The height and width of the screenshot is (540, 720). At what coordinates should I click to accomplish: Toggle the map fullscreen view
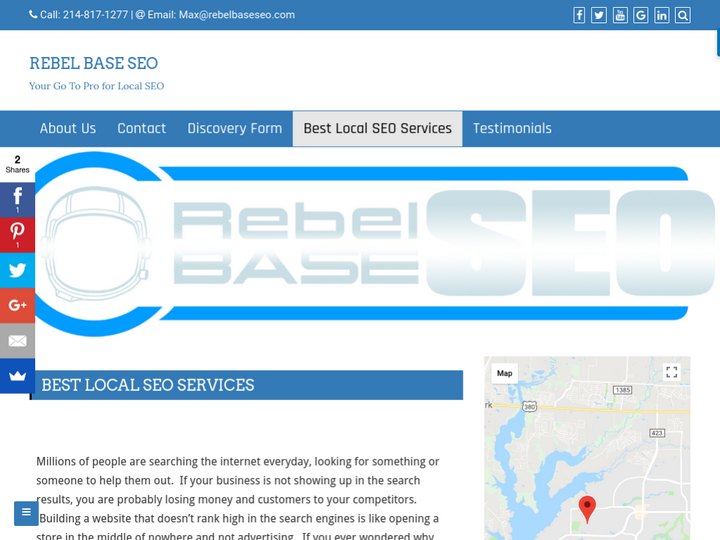(x=671, y=372)
